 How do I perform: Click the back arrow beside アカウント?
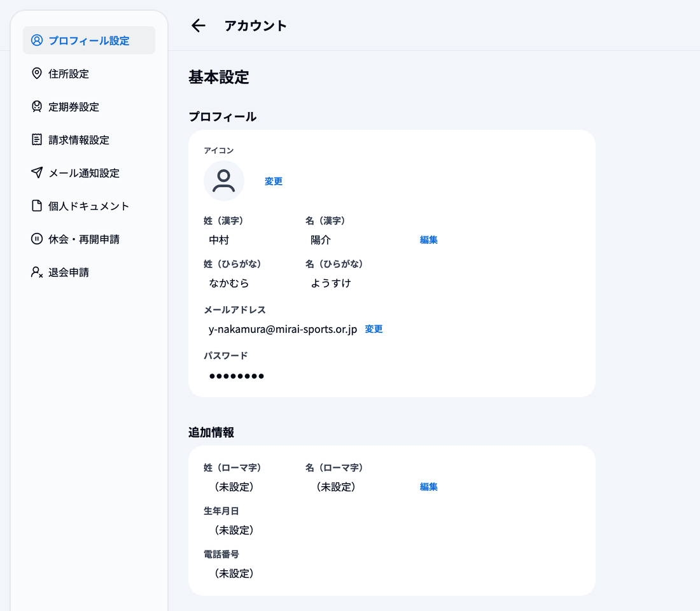click(x=198, y=25)
